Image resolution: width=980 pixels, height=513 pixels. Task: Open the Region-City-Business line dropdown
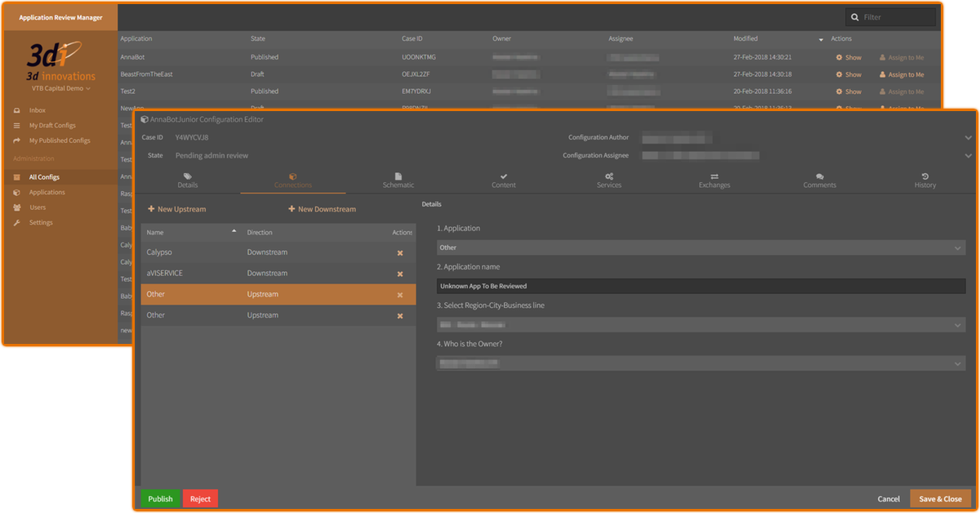(x=701, y=325)
